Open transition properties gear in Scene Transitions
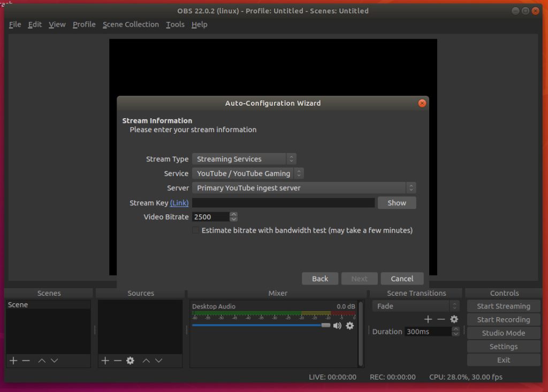Screen dimensions: 548x392 point(454,319)
